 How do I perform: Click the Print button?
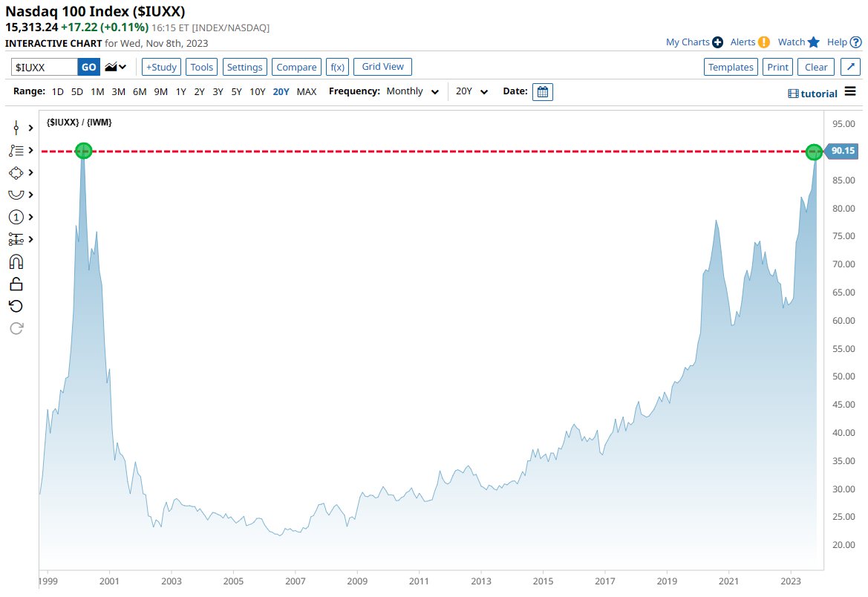click(x=777, y=67)
